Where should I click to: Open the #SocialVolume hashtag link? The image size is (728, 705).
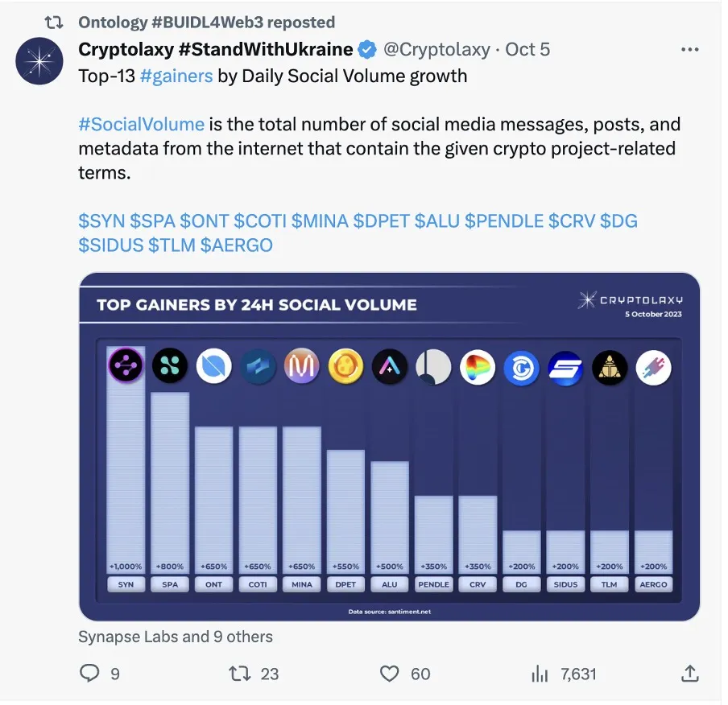pos(141,125)
